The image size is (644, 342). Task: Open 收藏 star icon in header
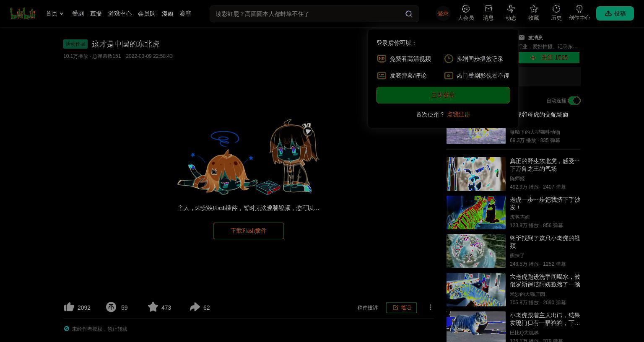tap(534, 9)
